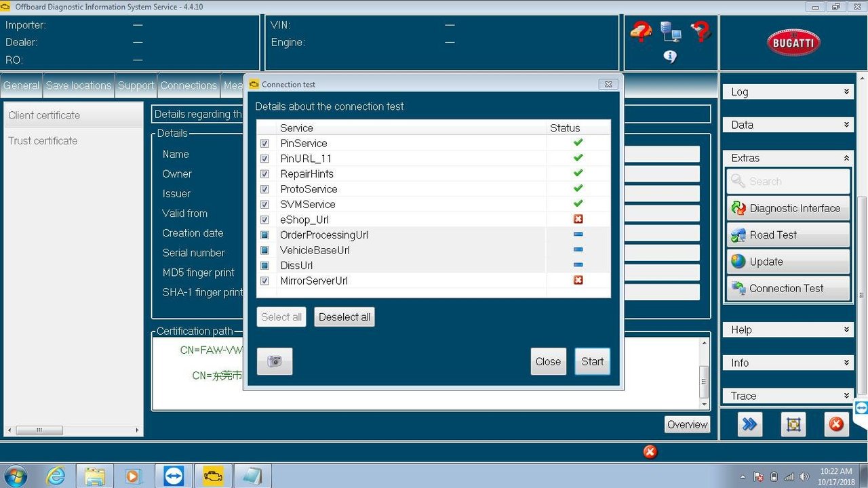
Task: Click the Deselect all button
Action: click(x=344, y=317)
